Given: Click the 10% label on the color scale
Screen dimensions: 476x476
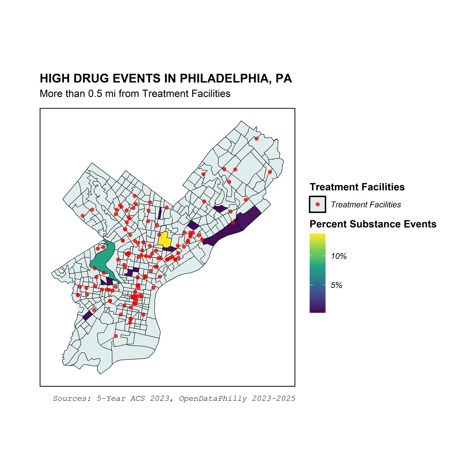Looking at the screenshot, I should pyautogui.click(x=338, y=256).
